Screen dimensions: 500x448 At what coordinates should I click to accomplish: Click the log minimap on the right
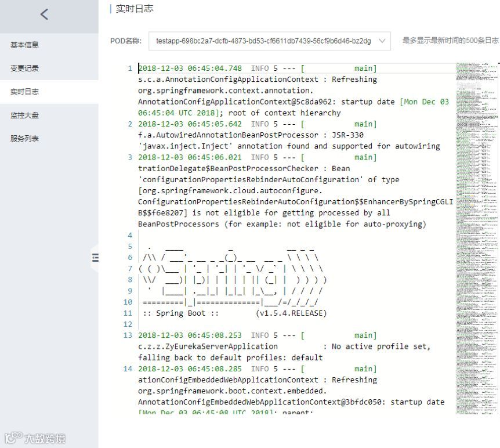476,239
